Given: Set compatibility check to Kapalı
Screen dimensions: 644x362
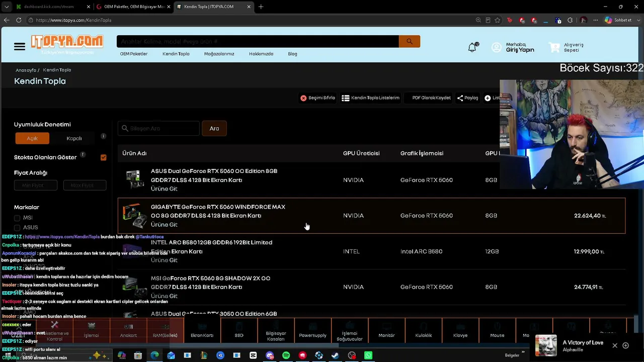Looking at the screenshot, I should click(74, 138).
